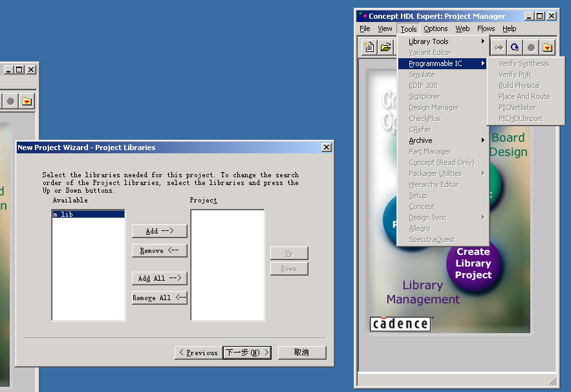571x392 pixels.
Task: Open Hierarchy Editor from the Tools menu
Action: (442, 184)
